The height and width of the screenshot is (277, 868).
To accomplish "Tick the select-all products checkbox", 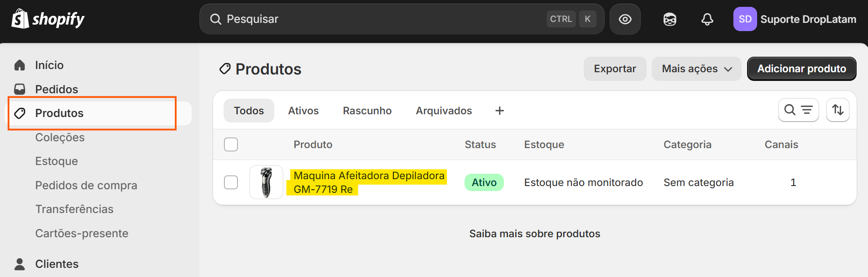I will [x=231, y=144].
